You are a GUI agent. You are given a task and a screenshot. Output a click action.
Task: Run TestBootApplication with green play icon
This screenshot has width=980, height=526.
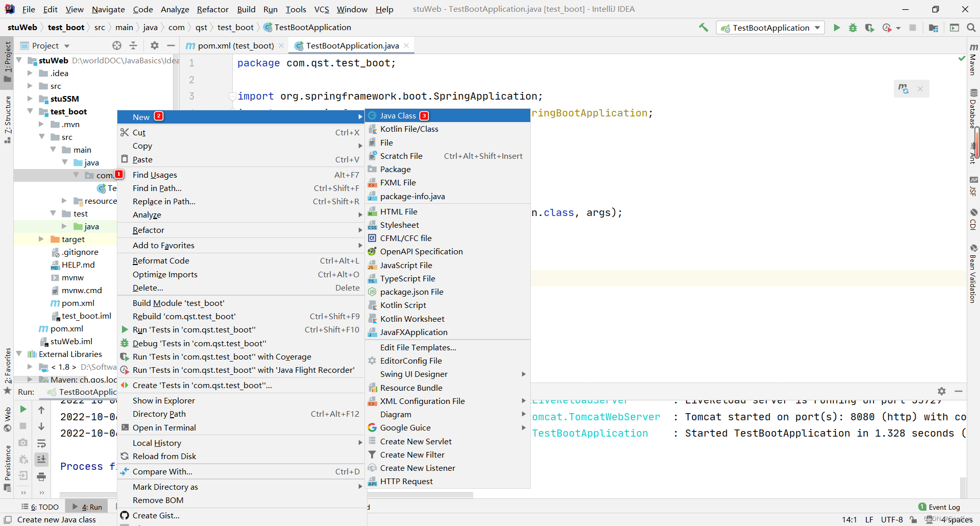point(837,28)
